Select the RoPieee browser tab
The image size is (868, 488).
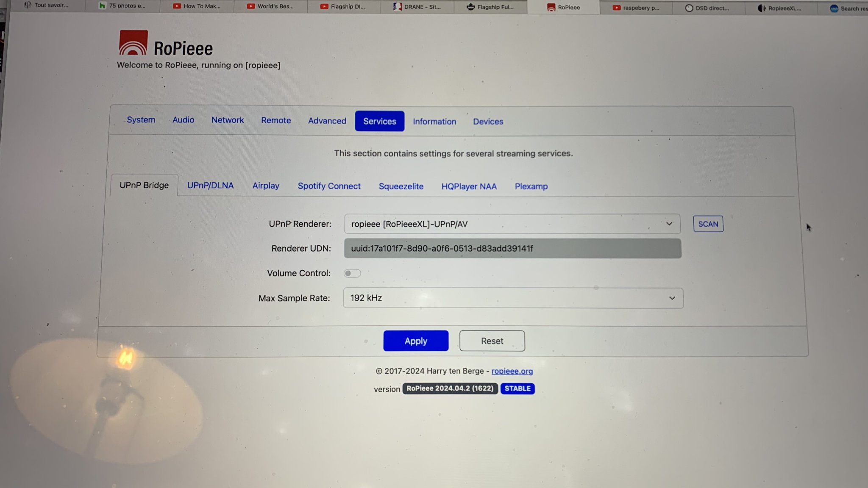coord(564,7)
